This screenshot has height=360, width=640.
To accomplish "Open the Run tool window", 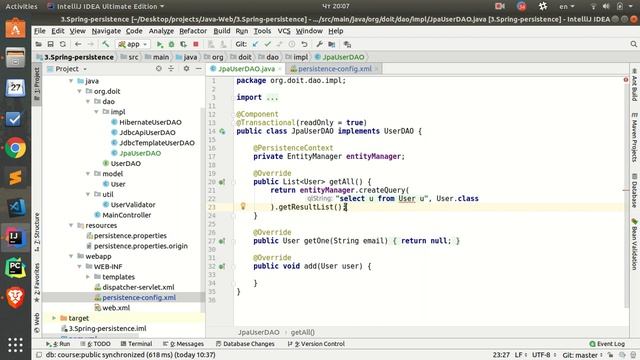I will (58, 344).
